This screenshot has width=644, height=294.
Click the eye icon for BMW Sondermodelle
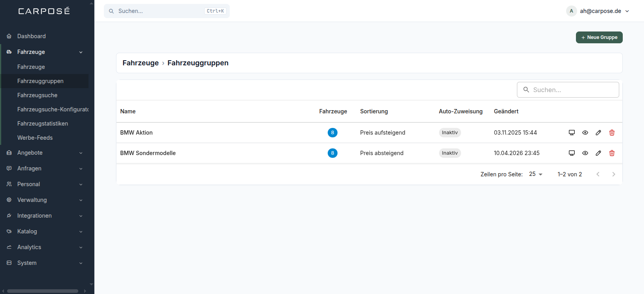click(x=585, y=153)
